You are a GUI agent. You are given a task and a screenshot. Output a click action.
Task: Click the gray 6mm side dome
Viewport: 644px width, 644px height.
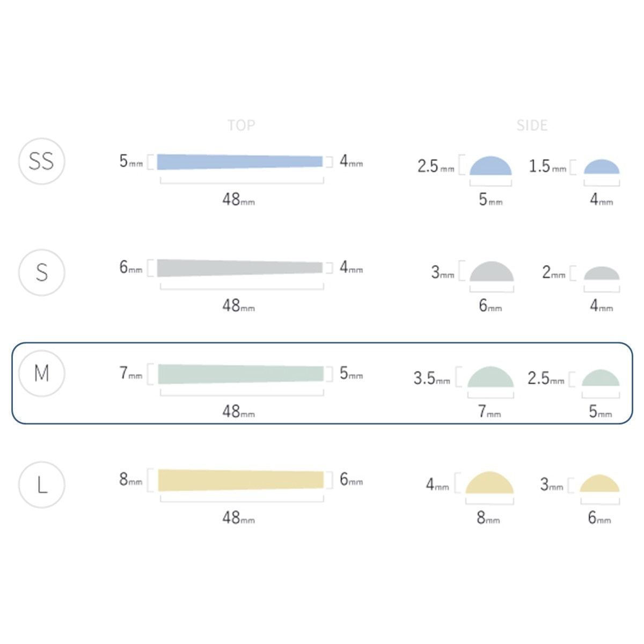point(492,272)
